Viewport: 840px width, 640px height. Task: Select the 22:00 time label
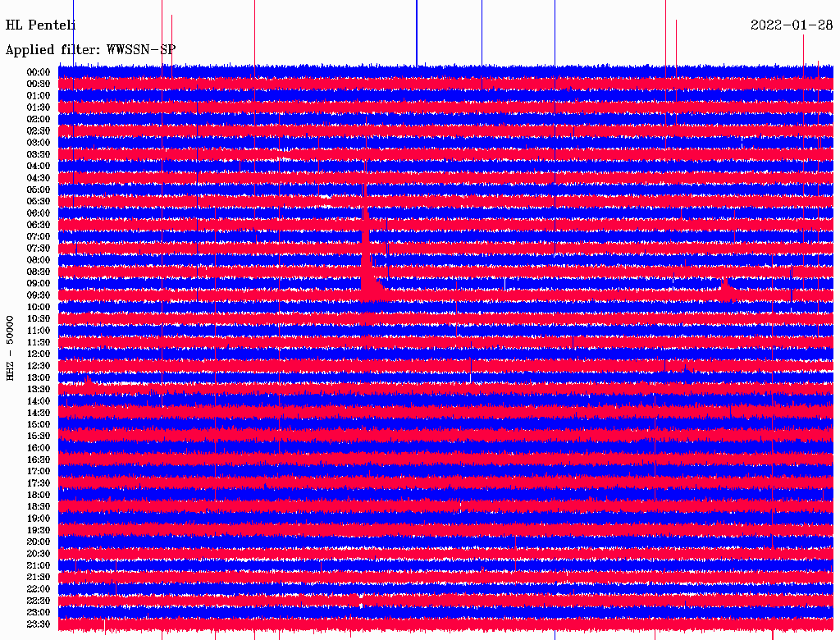(39, 589)
